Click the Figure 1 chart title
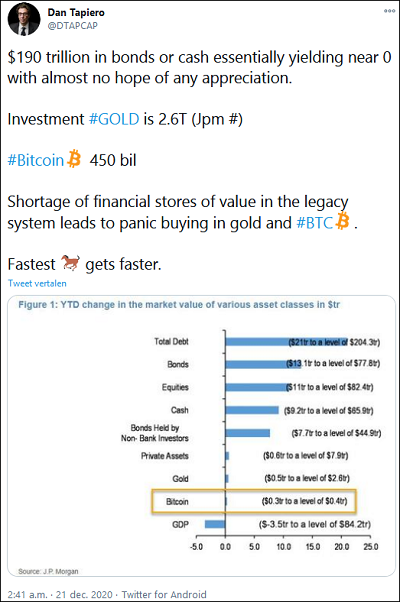400x602 pixels. 179,305
